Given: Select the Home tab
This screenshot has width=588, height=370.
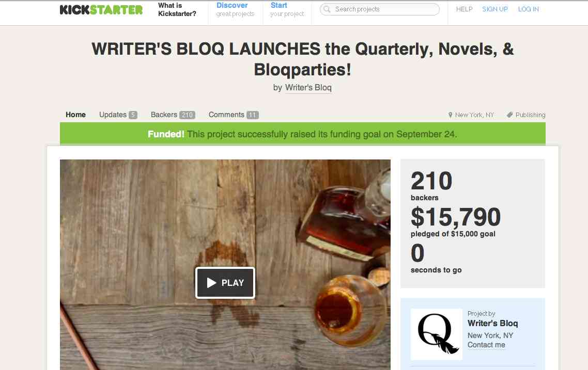Looking at the screenshot, I should pos(76,115).
